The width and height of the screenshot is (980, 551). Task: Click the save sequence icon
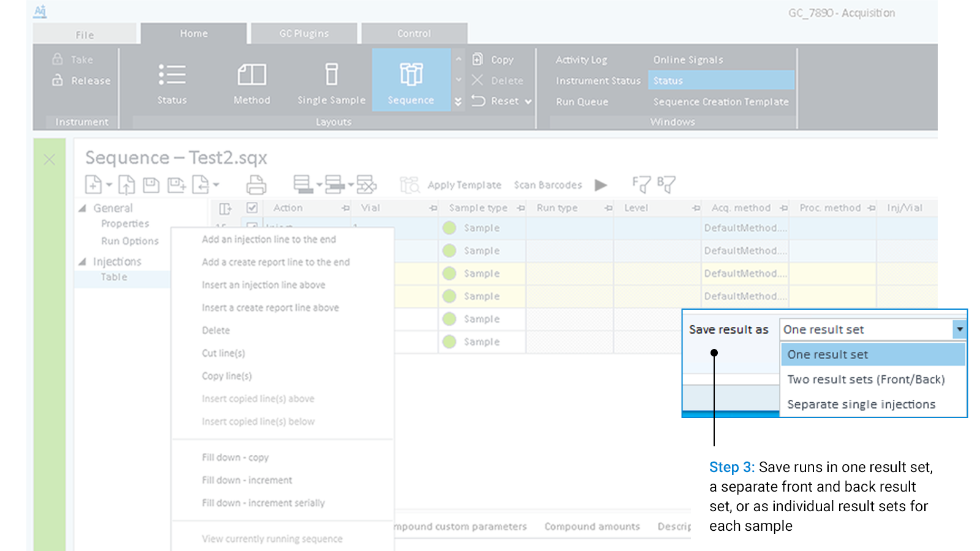151,184
